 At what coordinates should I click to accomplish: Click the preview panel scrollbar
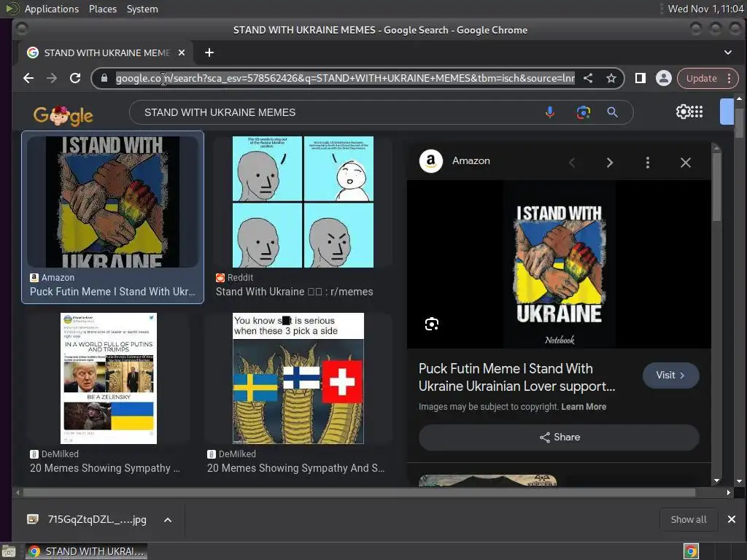tap(716, 186)
